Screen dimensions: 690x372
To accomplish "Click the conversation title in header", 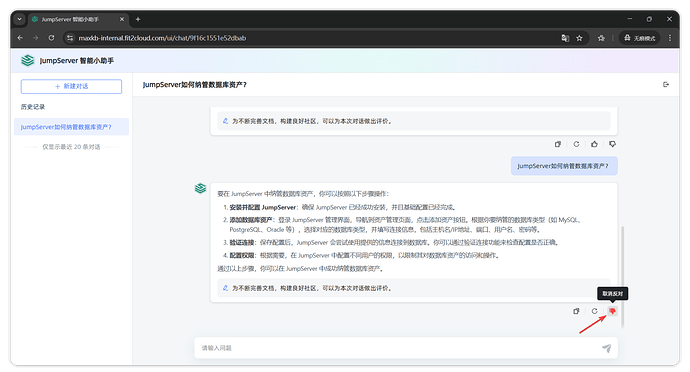I will pyautogui.click(x=195, y=85).
